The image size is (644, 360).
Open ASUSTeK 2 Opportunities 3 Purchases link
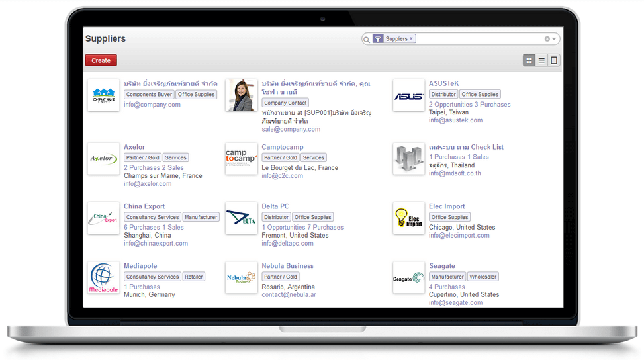470,105
